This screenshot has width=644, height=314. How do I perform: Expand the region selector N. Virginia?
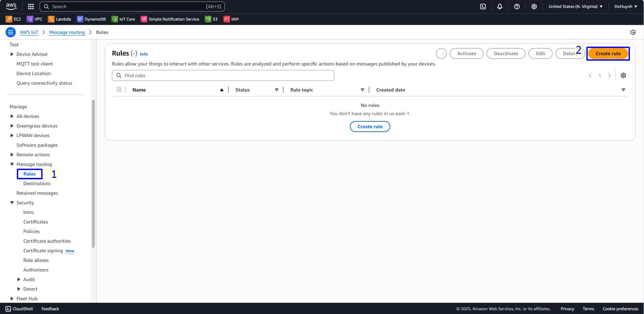coord(575,7)
